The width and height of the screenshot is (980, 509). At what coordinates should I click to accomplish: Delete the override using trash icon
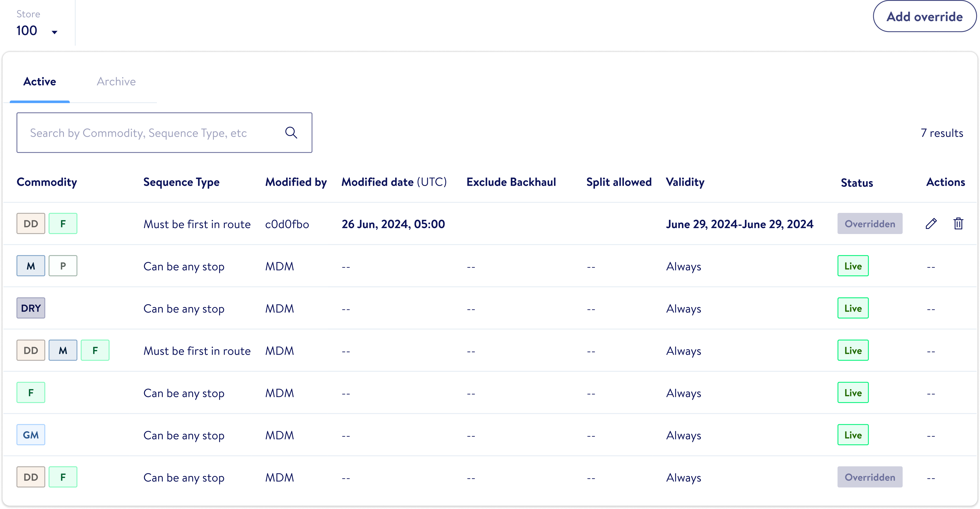point(958,223)
